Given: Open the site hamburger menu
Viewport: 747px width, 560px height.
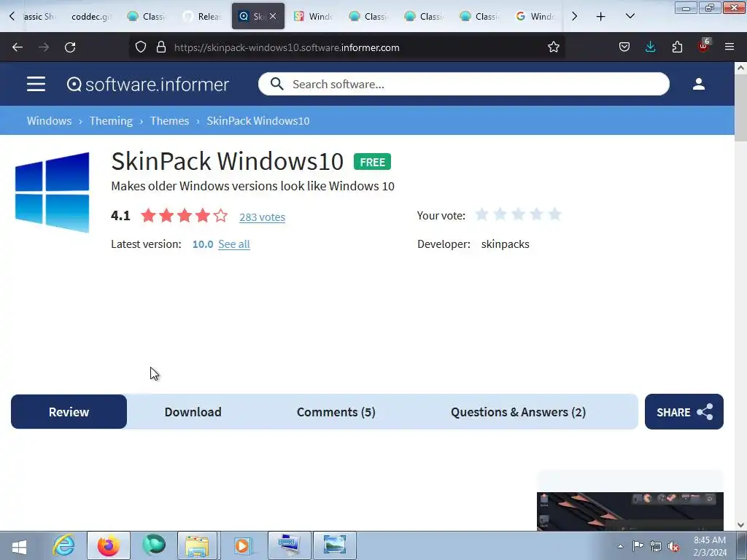Looking at the screenshot, I should click(x=36, y=85).
